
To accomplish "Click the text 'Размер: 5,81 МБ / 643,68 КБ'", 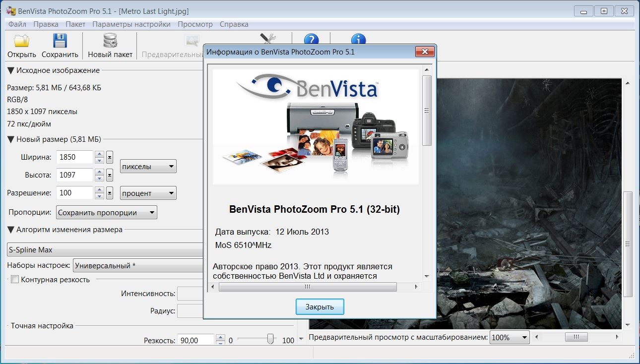I will 54,88.
